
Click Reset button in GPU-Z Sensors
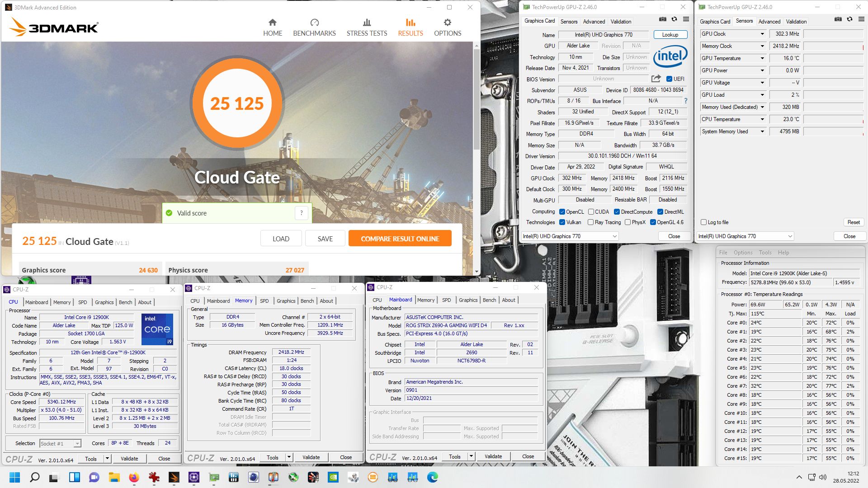tap(854, 222)
